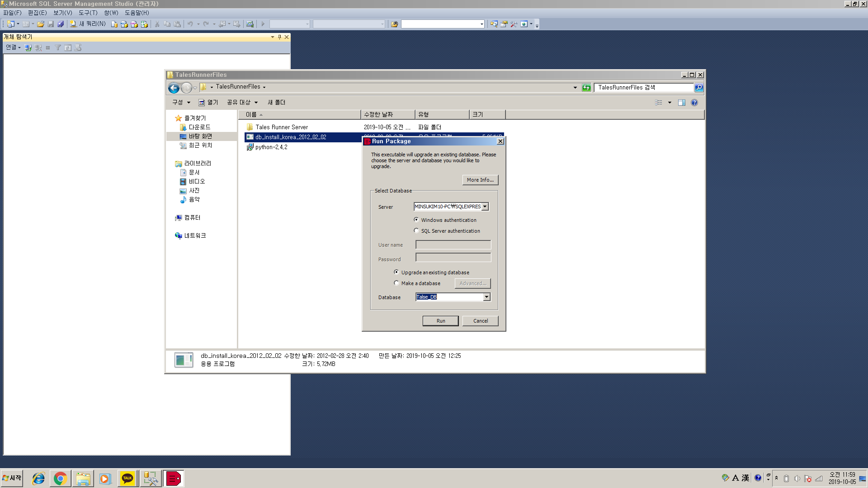
Task: Click the Toolbox wrench icon in SSMS toolbar
Action: [514, 24]
